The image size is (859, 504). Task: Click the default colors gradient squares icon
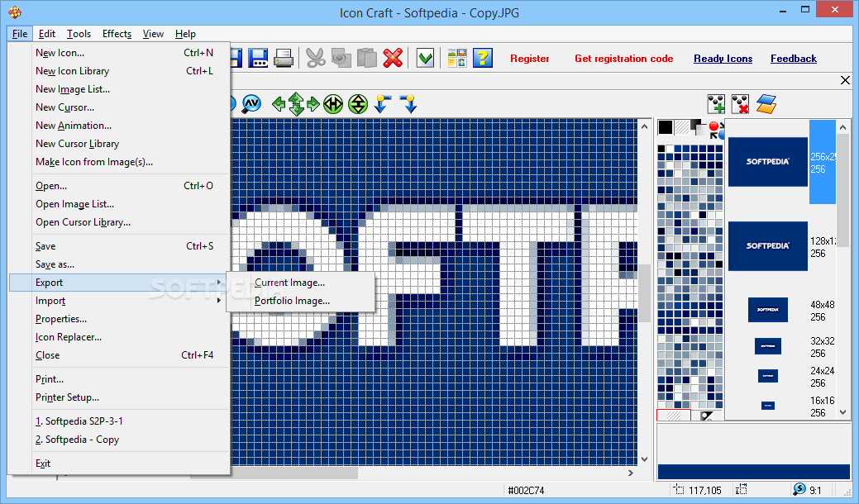tap(699, 127)
